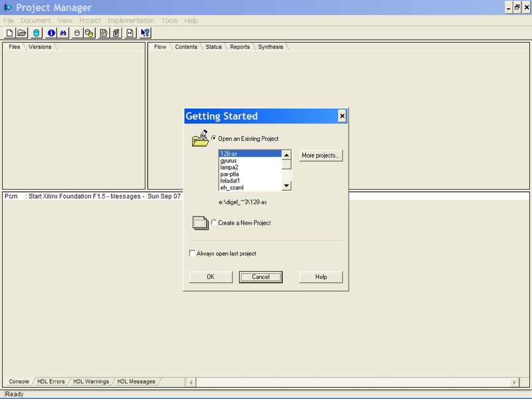This screenshot has height=399, width=532.
Task: Close the Getting Started dialog
Action: coord(342,116)
